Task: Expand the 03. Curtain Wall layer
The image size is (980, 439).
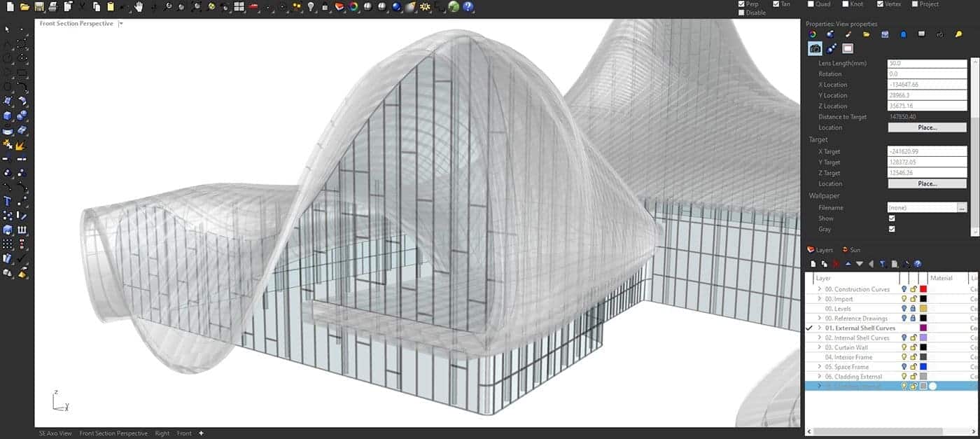Action: pos(819,347)
